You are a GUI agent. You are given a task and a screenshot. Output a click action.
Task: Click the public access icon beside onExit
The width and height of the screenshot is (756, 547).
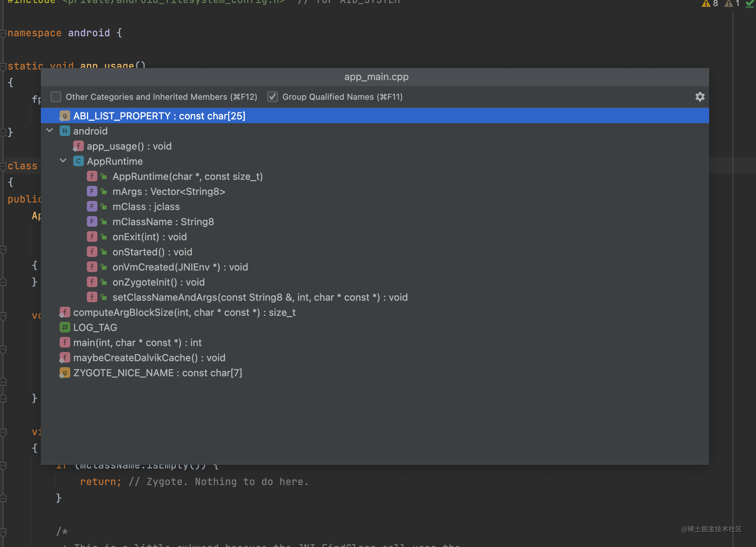click(x=104, y=237)
